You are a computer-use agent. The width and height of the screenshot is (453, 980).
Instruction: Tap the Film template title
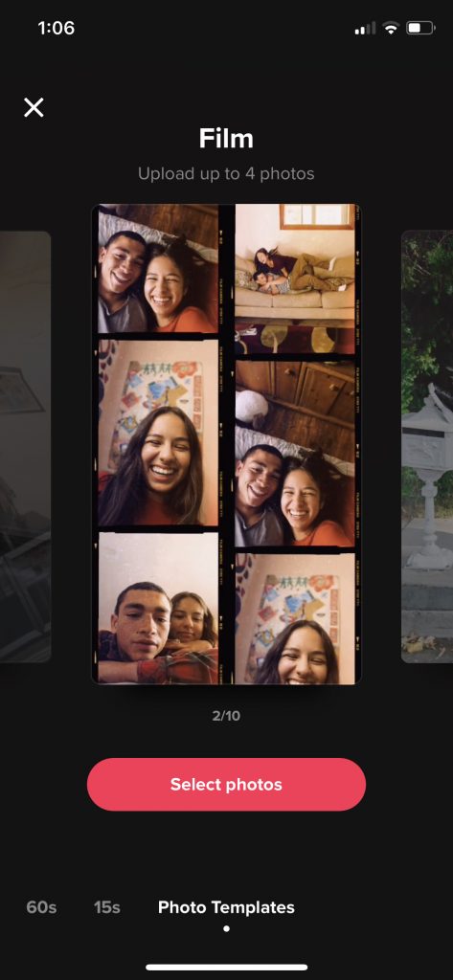click(226, 139)
